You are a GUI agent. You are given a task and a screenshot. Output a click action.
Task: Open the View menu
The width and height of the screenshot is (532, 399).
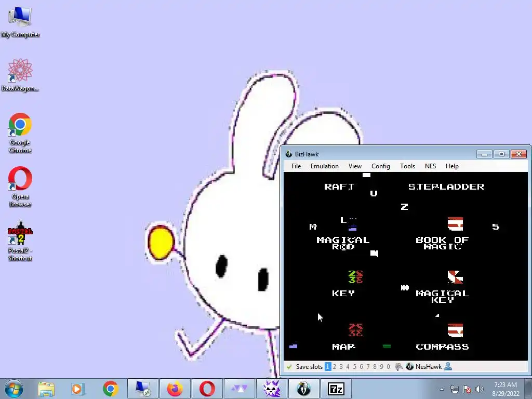(x=355, y=166)
